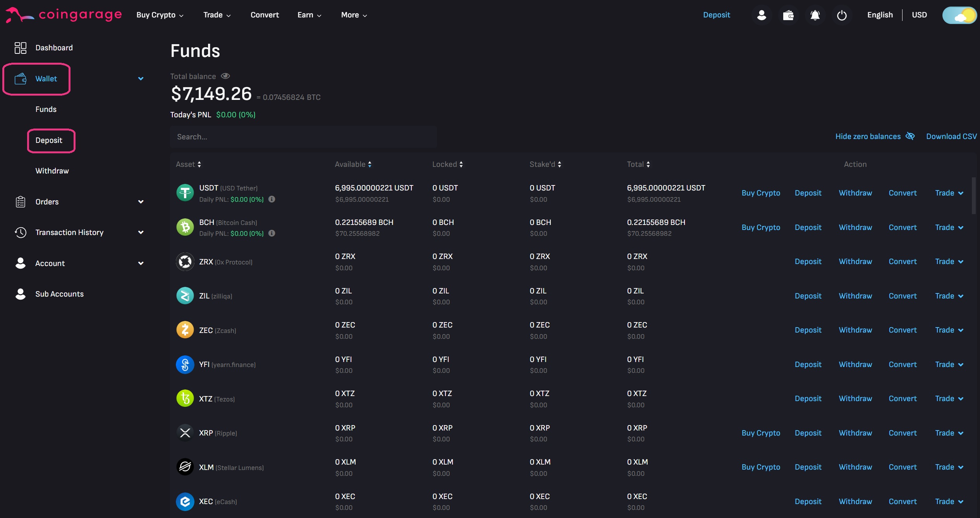The width and height of the screenshot is (980, 518).
Task: Click Deposit for XRP row
Action: (x=808, y=433)
